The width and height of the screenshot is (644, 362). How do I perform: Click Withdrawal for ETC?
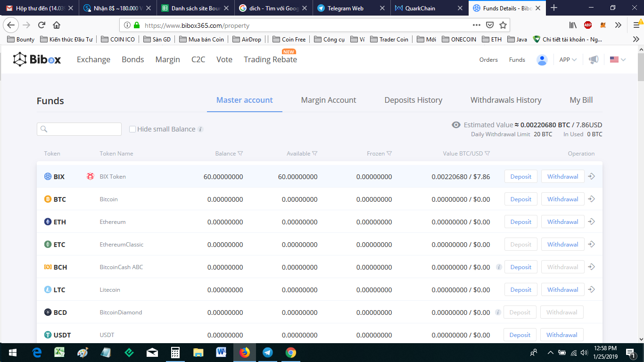point(563,244)
